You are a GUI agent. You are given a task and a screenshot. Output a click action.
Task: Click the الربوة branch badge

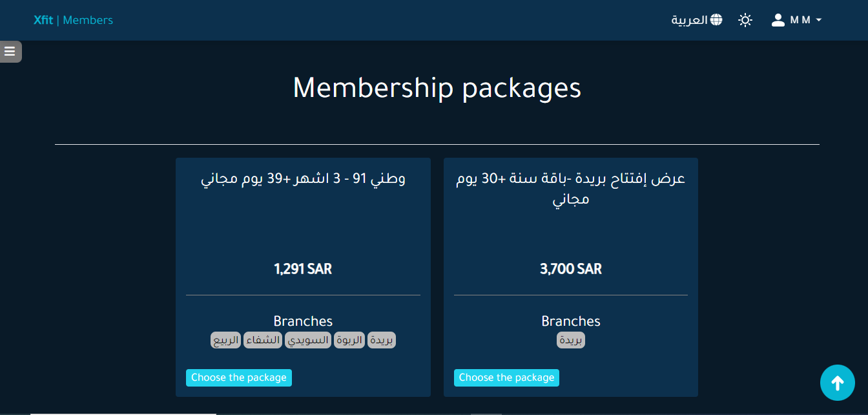349,340
